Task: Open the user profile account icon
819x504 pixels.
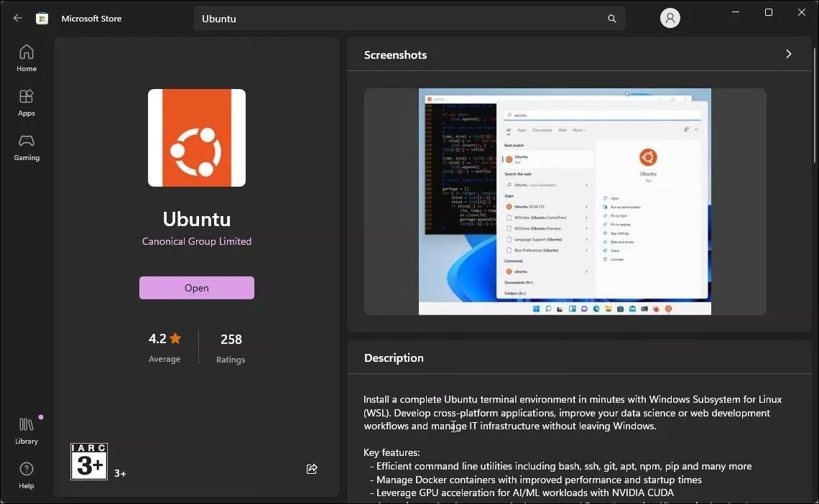Action: click(x=670, y=19)
